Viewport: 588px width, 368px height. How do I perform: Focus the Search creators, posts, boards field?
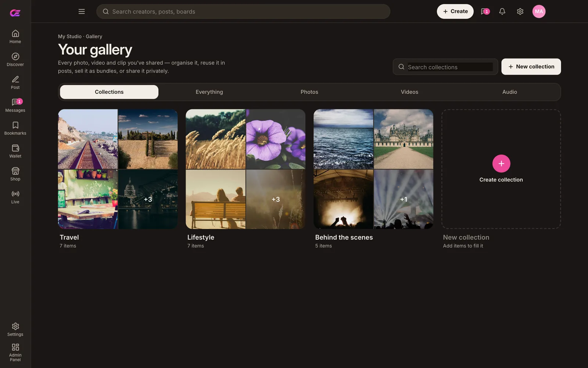click(x=243, y=11)
